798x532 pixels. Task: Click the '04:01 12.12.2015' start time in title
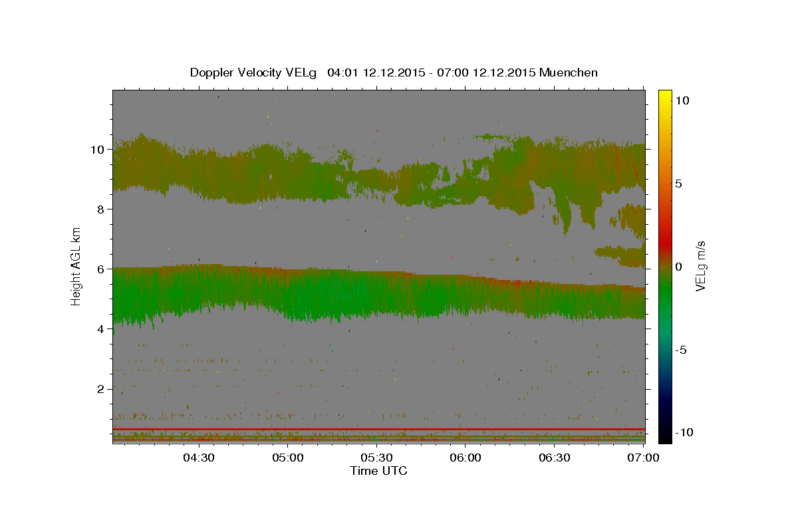376,72
